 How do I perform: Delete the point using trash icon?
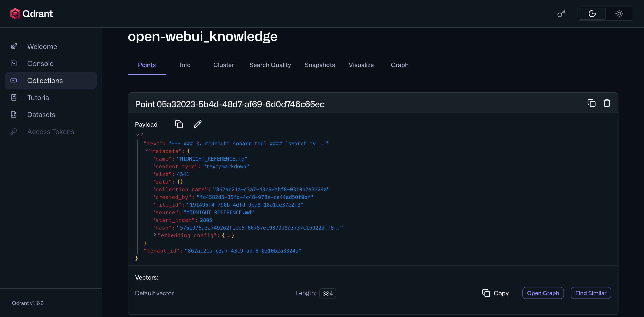607,103
